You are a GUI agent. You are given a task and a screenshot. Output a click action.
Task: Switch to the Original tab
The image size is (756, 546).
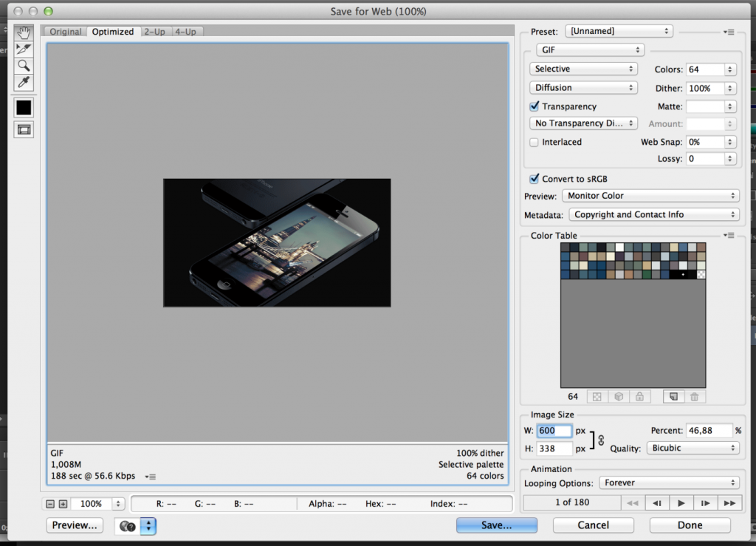point(65,32)
